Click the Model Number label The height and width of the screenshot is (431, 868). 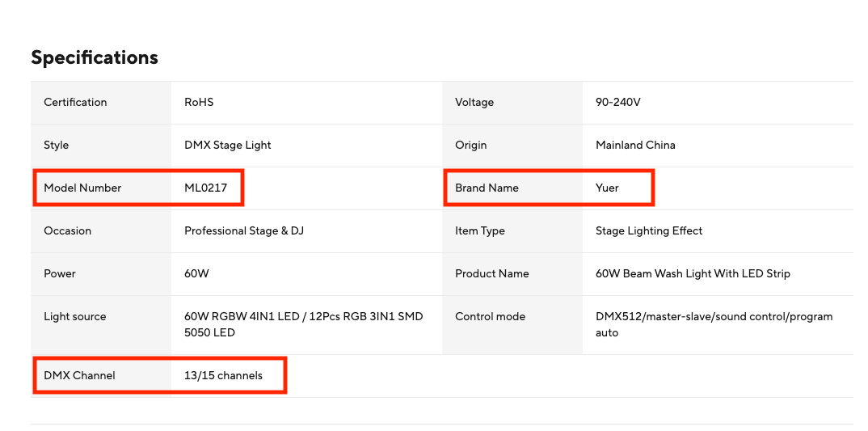82,188
